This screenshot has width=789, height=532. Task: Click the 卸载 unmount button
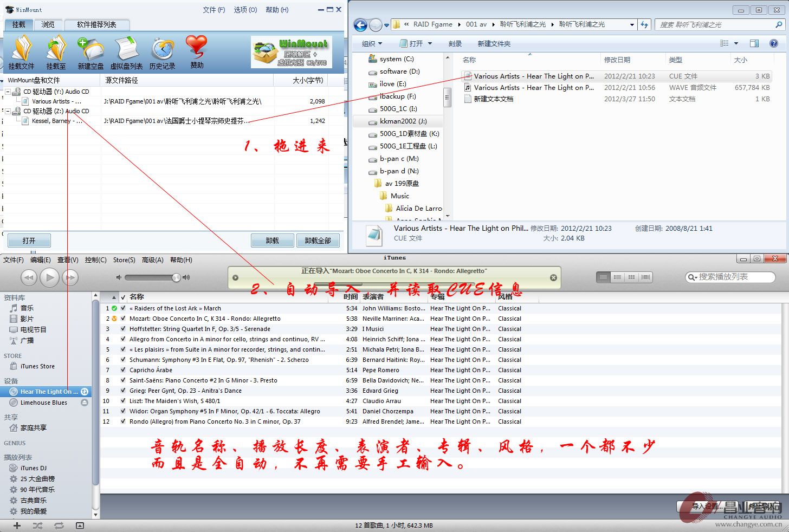[272, 241]
